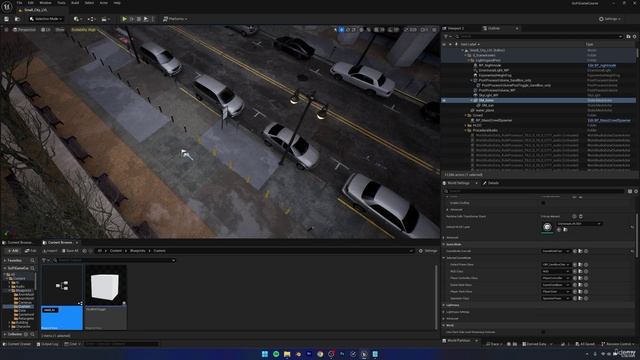Open Content Browser Settings at right
The width and height of the screenshot is (640, 360).
(x=428, y=251)
